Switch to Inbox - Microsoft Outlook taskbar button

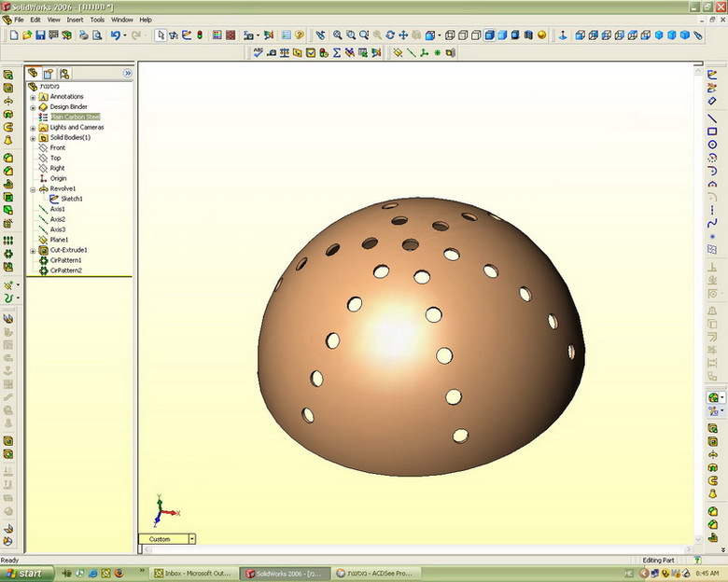(191, 573)
